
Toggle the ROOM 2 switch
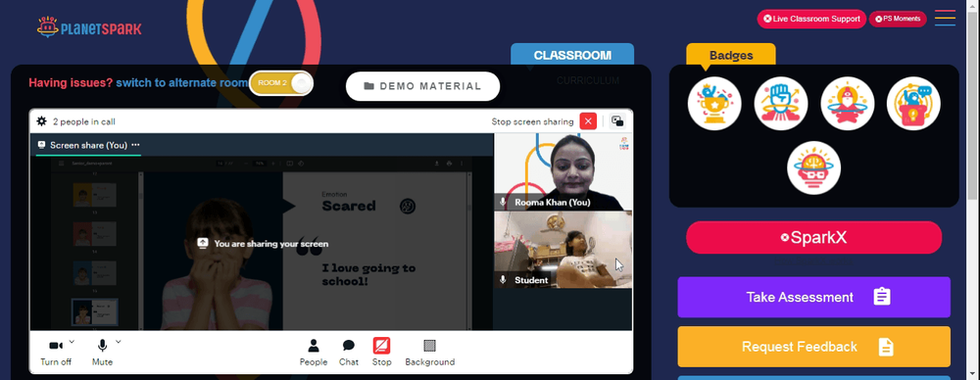[x=281, y=83]
